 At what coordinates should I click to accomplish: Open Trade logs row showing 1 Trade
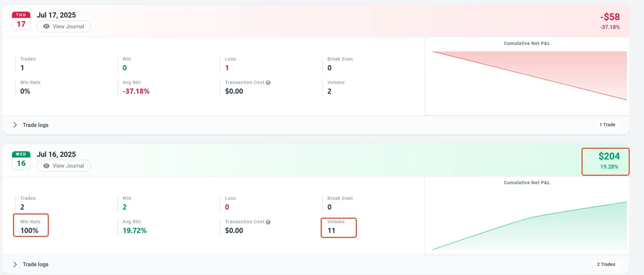click(35, 125)
